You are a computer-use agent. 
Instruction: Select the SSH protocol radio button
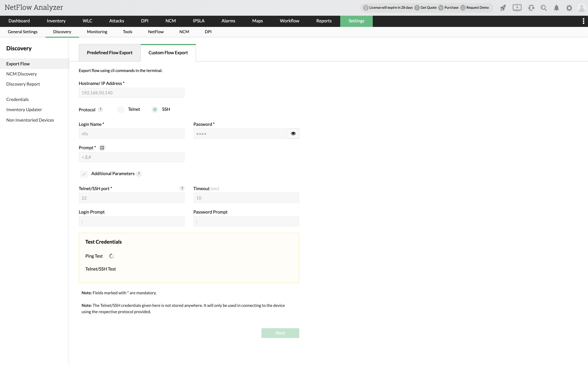(155, 109)
